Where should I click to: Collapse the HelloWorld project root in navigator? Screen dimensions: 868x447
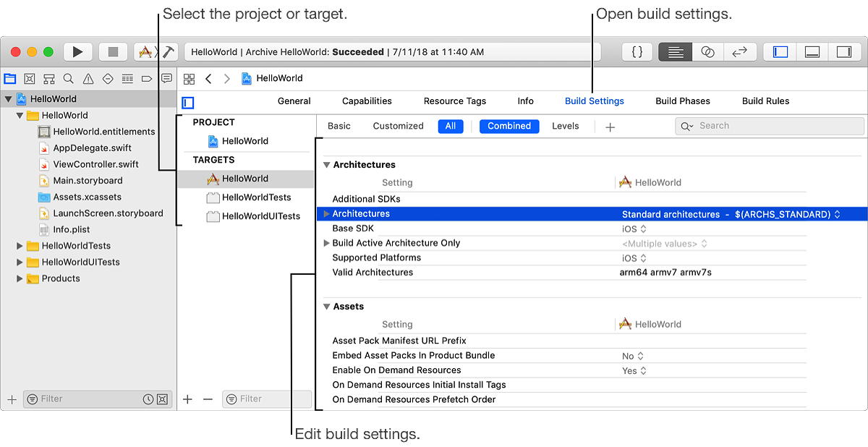9,99
